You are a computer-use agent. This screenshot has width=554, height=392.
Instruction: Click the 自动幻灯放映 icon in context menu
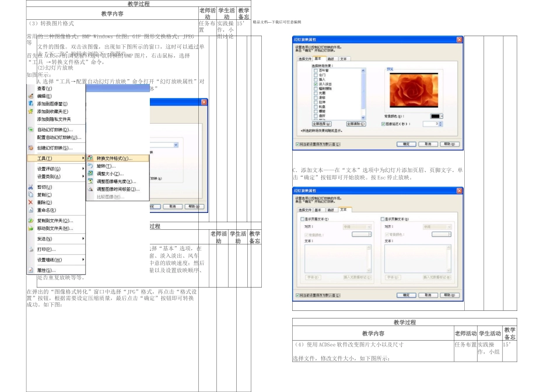click(31, 129)
